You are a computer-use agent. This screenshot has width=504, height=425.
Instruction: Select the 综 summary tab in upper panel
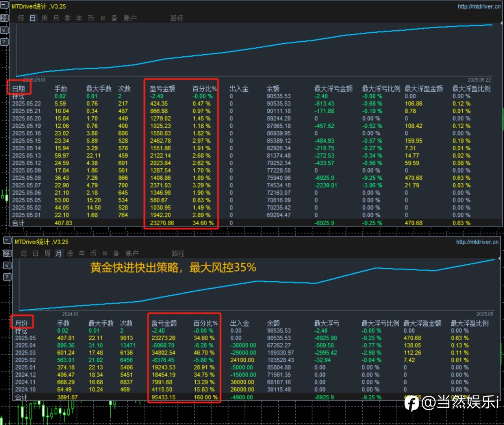(21, 18)
